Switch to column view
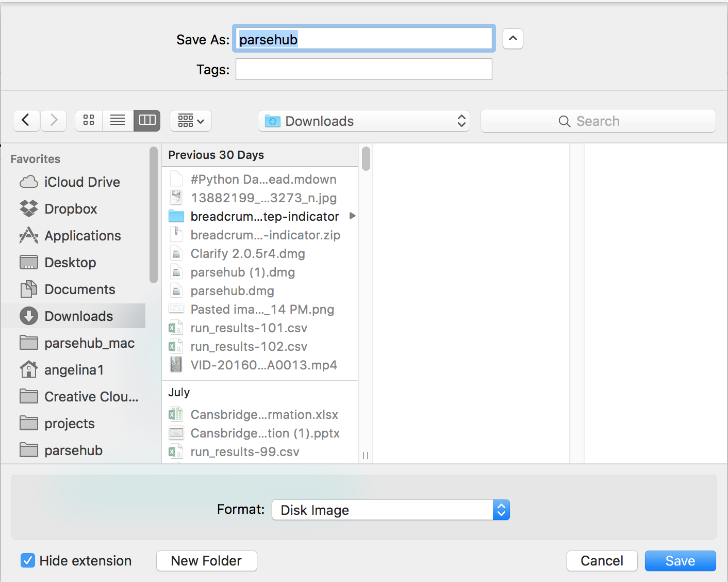This screenshot has width=728, height=582. tap(147, 121)
